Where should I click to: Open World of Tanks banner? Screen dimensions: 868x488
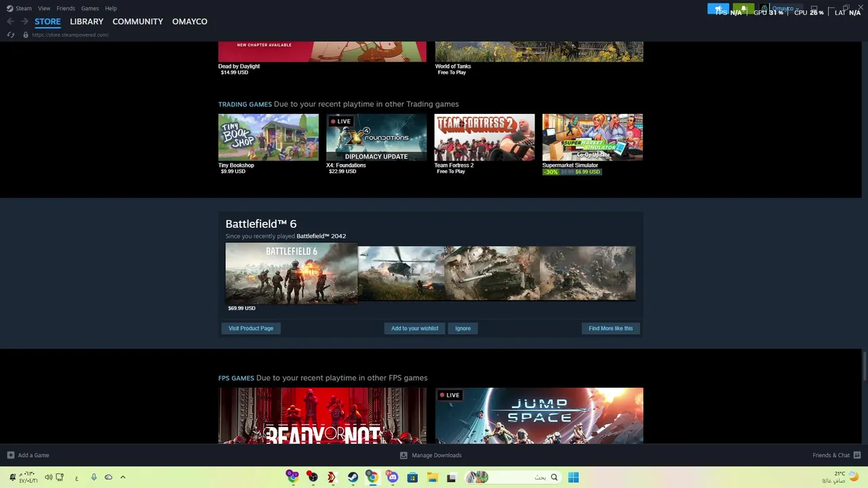pos(539,52)
